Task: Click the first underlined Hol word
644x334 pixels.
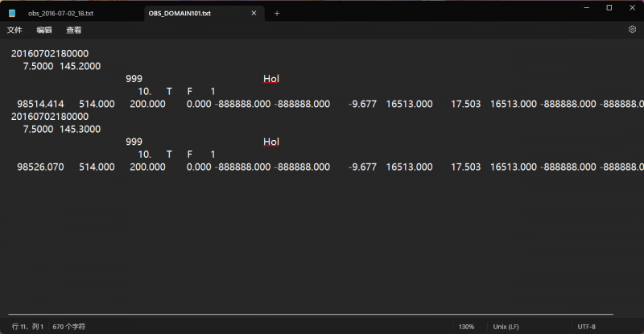Action: point(270,79)
